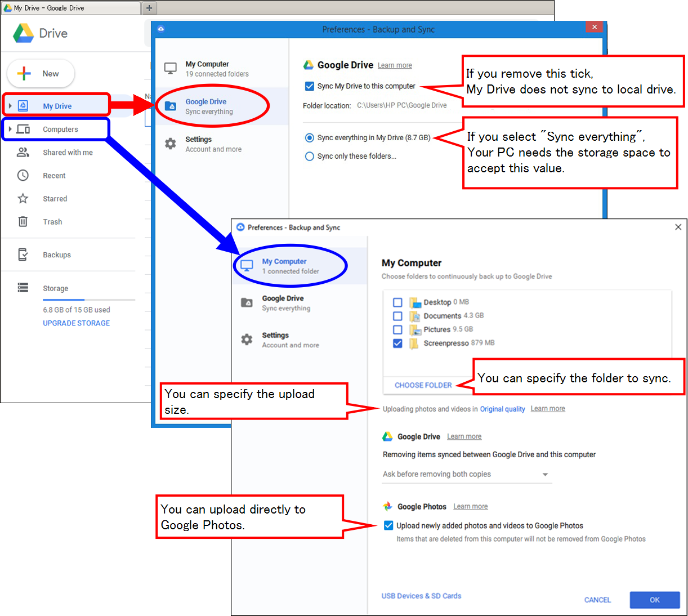Screen dimensions: 688x616
Task: Click OK in front Preferences window
Action: pos(655,600)
